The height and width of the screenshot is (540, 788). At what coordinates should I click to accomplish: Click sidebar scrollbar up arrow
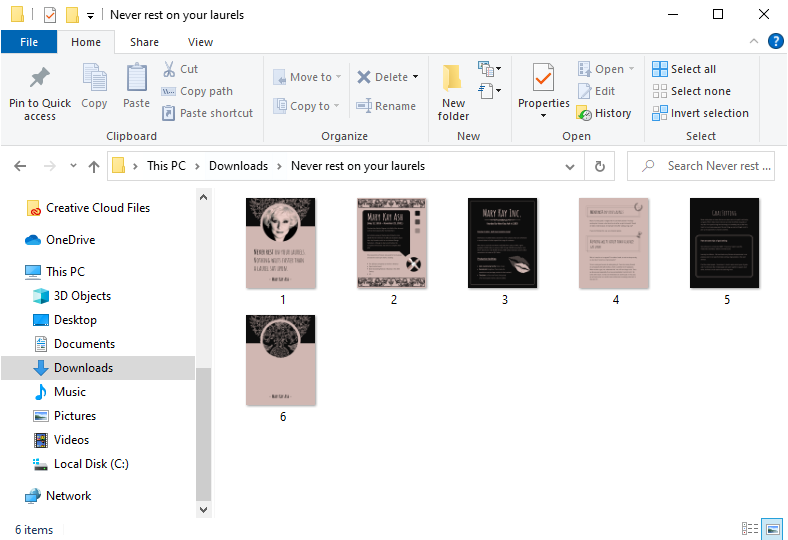204,197
